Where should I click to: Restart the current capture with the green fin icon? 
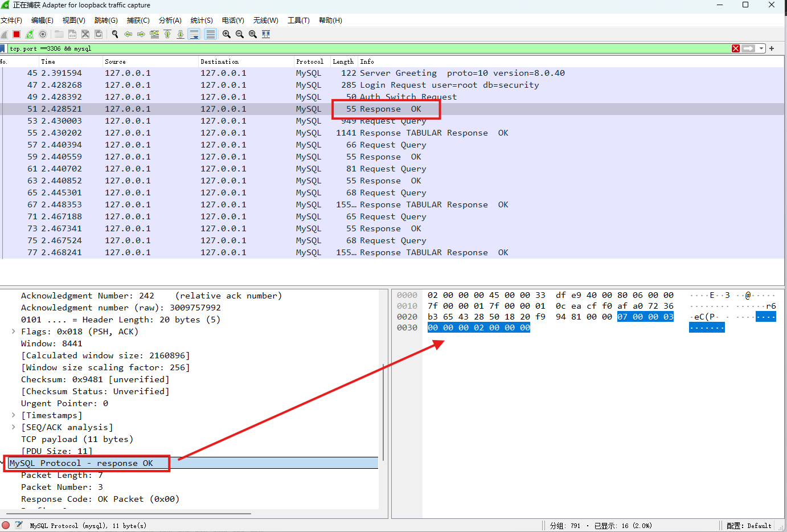click(30, 34)
